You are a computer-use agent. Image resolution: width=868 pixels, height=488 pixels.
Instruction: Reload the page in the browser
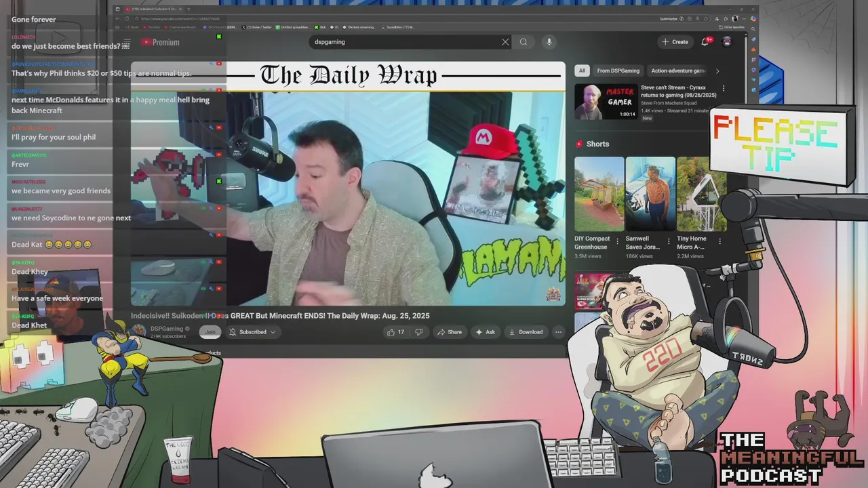(127, 19)
